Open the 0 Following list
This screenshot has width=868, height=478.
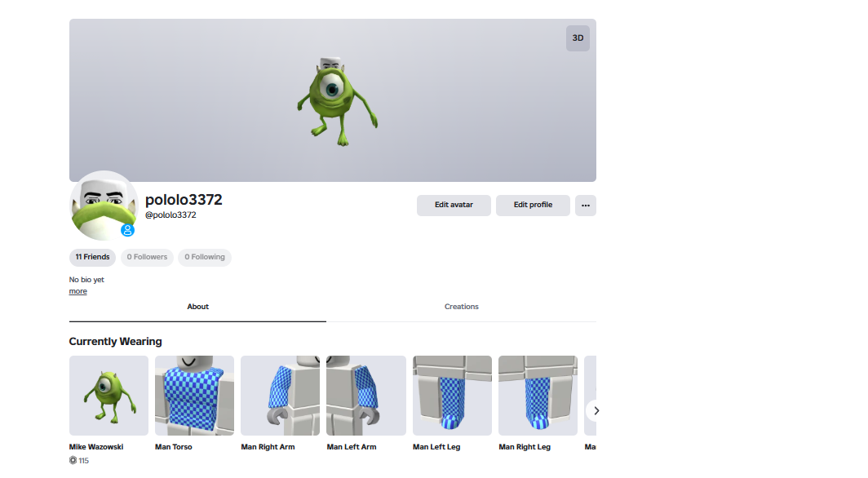205,257
